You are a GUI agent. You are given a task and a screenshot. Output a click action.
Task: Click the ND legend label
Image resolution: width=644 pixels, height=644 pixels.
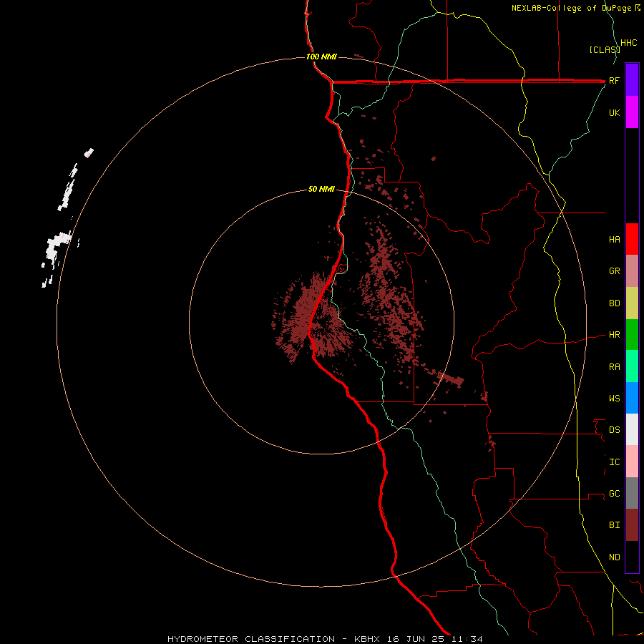click(x=614, y=557)
